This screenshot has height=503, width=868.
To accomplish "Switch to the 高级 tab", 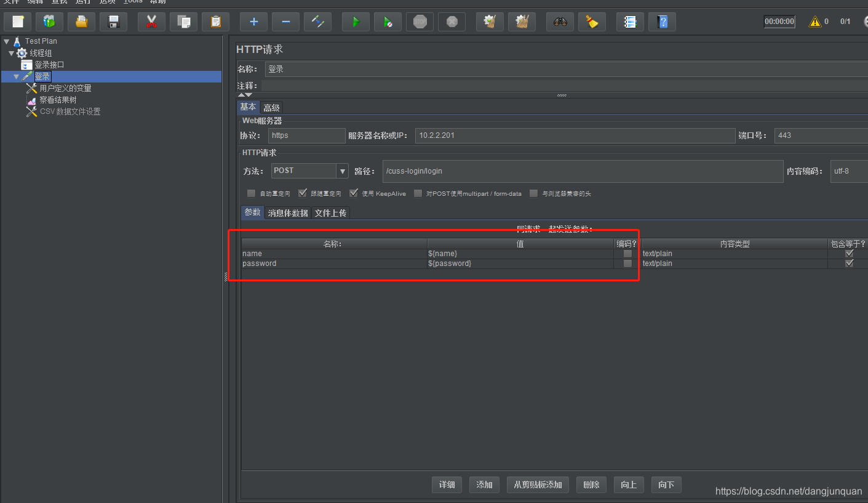I will 271,108.
